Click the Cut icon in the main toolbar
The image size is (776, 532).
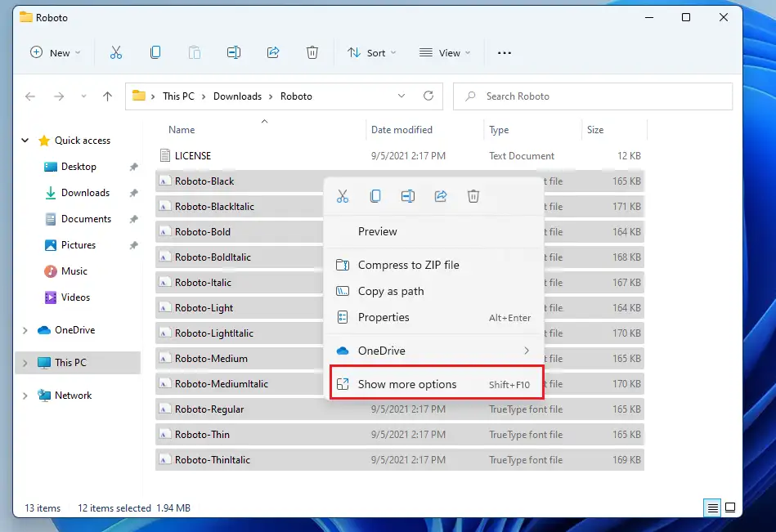116,52
